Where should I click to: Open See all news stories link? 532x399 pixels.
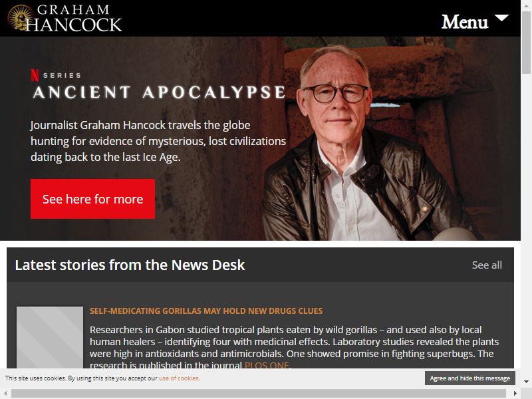pyautogui.click(x=487, y=265)
